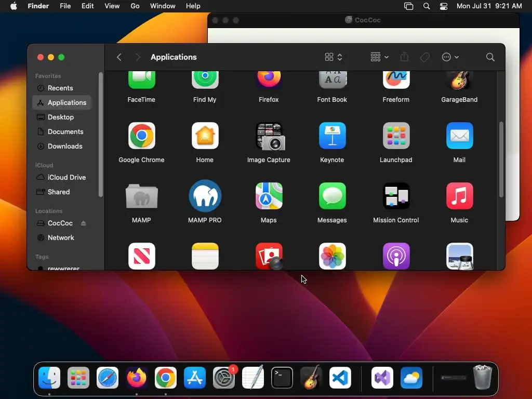
Task: Open the action ellipsis menu dropdown
Action: coord(450,57)
